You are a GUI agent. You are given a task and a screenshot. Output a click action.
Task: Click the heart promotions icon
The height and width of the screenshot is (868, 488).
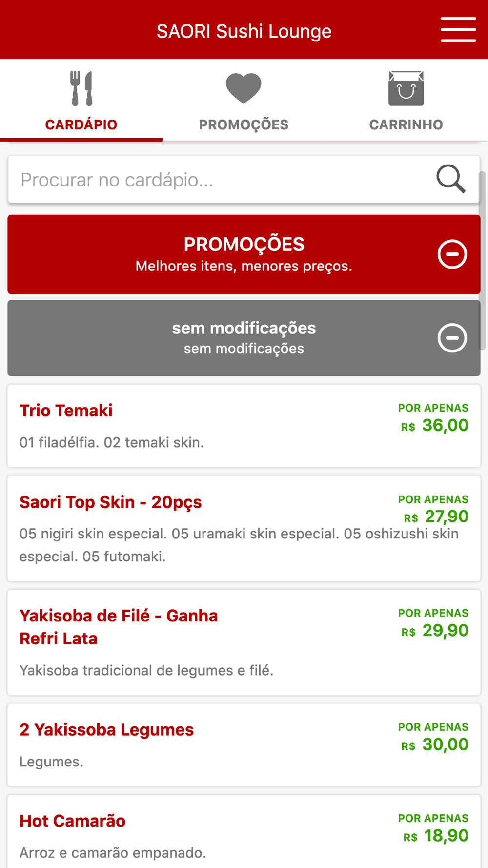[x=244, y=88]
